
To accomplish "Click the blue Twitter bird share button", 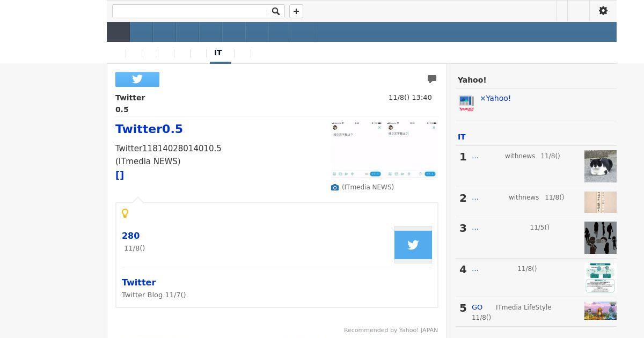I will point(137,79).
